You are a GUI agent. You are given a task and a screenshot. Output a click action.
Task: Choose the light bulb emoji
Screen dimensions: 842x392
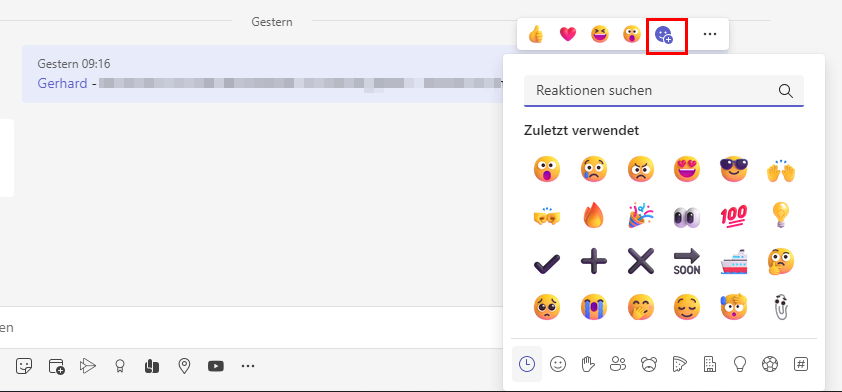[x=781, y=216]
